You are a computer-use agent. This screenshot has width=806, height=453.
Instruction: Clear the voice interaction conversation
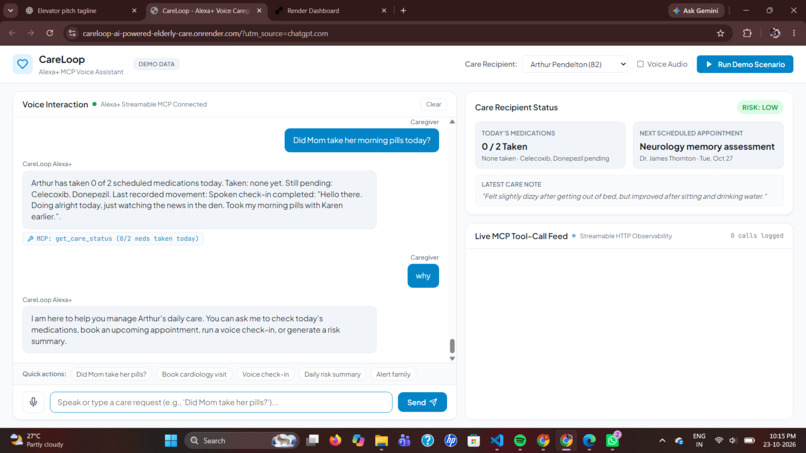click(x=433, y=104)
